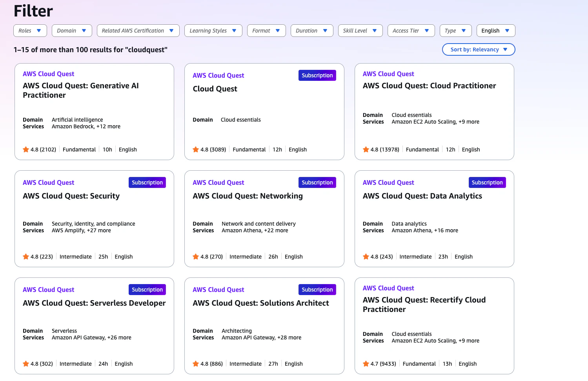Click Subscription badge on Solutions Architect card
Viewport: 588px width, 381px height.
pyautogui.click(x=317, y=290)
